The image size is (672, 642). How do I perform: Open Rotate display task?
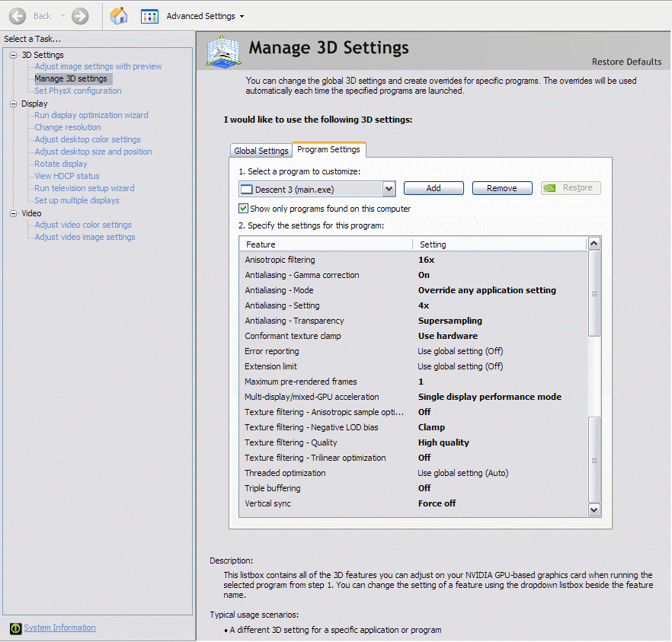point(61,164)
